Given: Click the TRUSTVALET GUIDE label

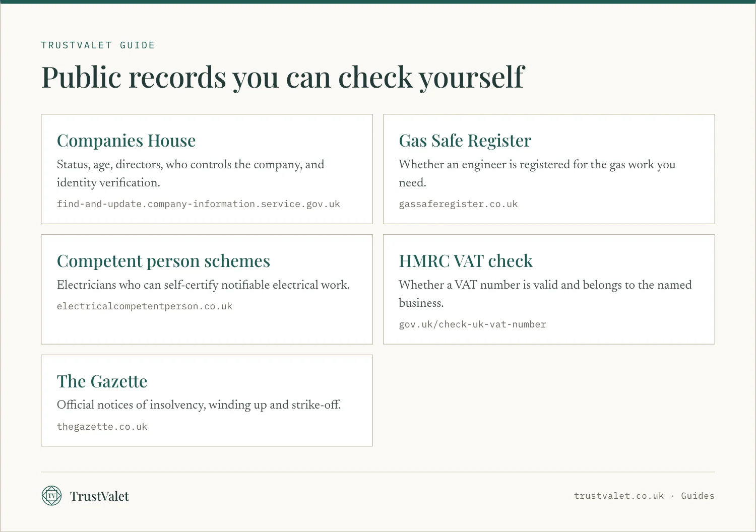Looking at the screenshot, I should pyautogui.click(x=98, y=45).
